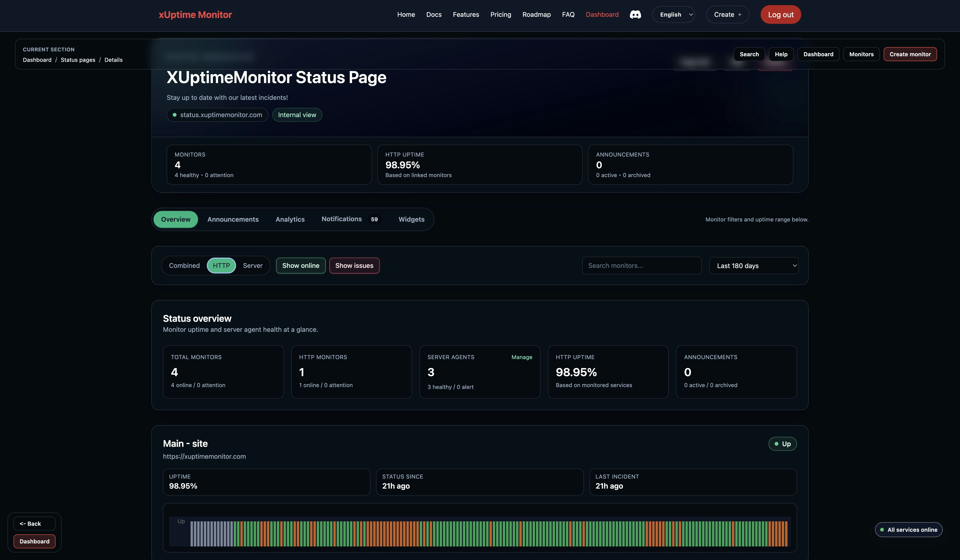Open the Features nav link
Screen dimensions: 960x560
click(466, 14)
